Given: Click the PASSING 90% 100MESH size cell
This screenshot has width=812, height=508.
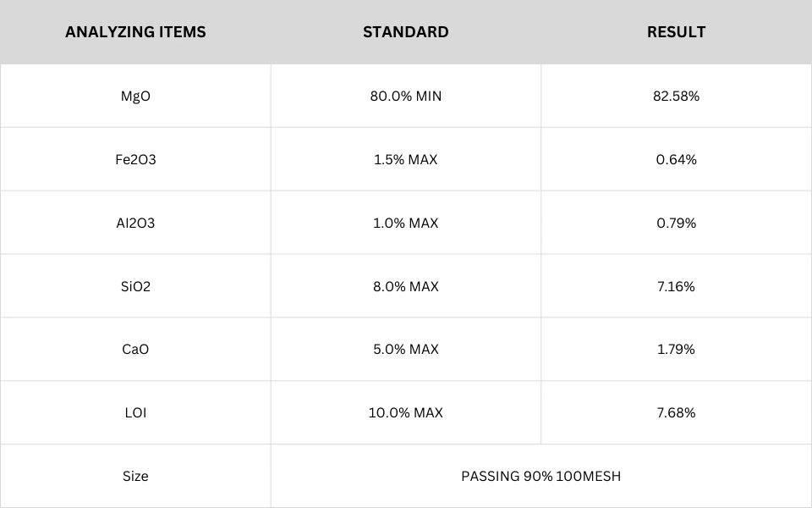Looking at the screenshot, I should pyautogui.click(x=540, y=476).
